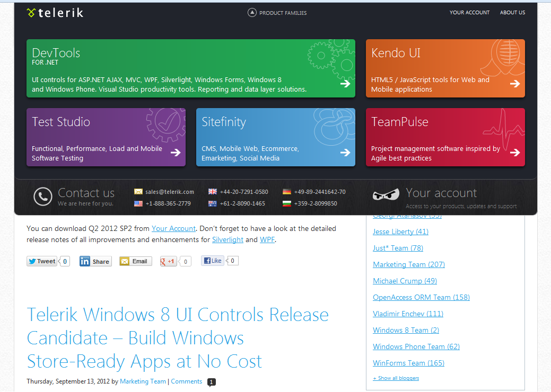The image size is (551, 392).
Task: Open the Your Account top menu item
Action: 469,12
